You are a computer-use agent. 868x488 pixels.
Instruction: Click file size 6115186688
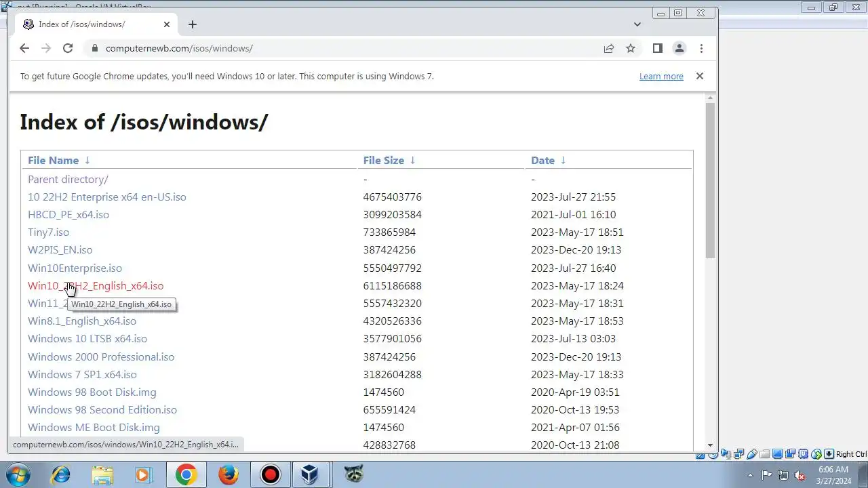click(392, 286)
